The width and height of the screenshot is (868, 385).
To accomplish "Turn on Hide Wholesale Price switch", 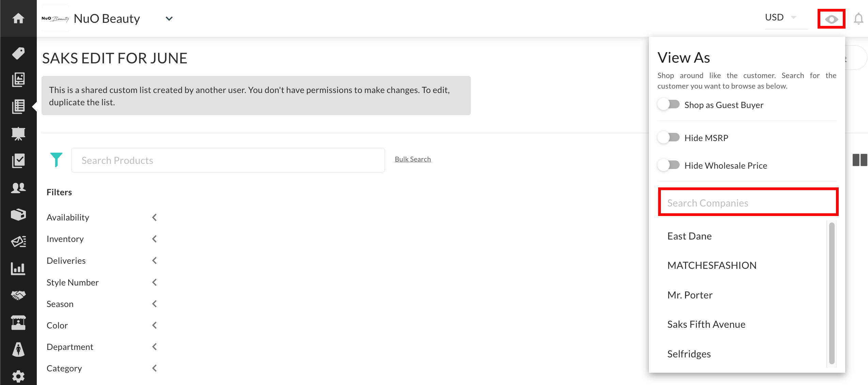I will (x=669, y=165).
